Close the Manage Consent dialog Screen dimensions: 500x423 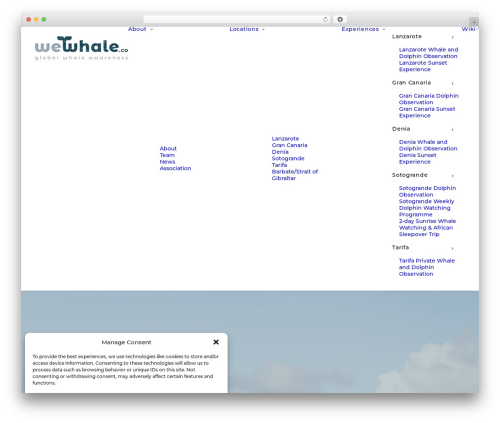coord(216,342)
